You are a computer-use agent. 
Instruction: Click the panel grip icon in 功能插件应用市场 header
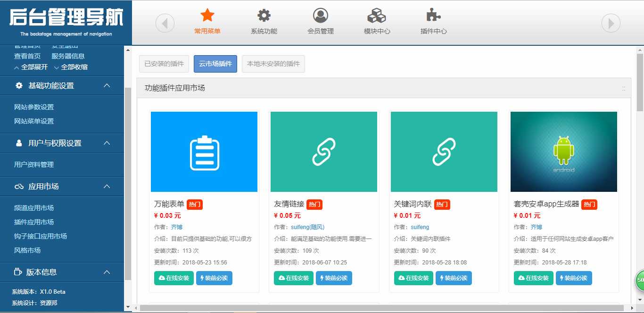tap(624, 88)
